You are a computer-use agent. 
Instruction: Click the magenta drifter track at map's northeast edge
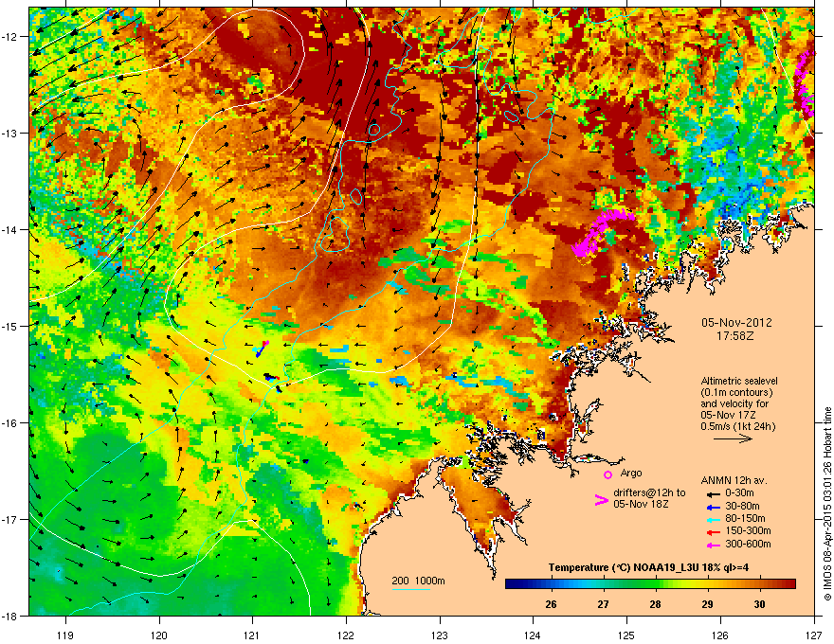click(x=805, y=82)
